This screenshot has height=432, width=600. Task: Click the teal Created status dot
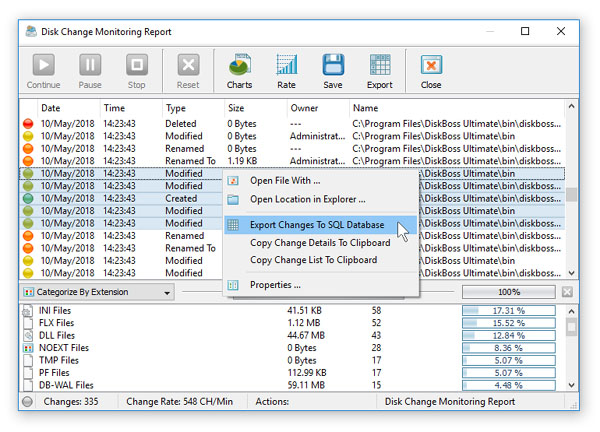tap(28, 198)
